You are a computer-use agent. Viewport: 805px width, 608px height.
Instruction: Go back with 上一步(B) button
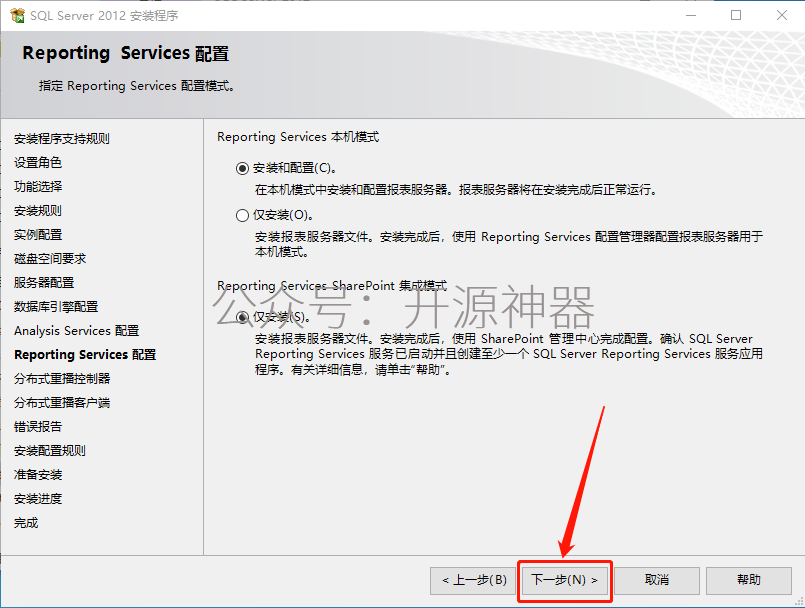(x=474, y=580)
